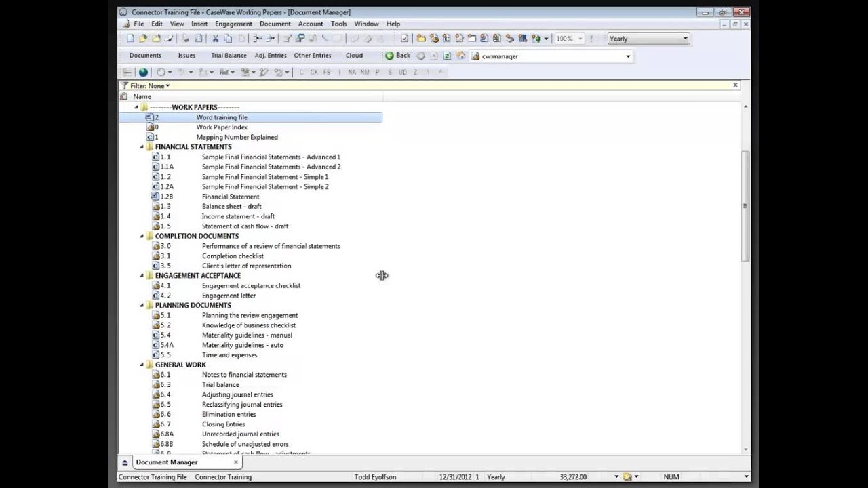Click the Open file folder icon
Screen dimensions: 868x488
pyautogui.click(x=143, y=39)
